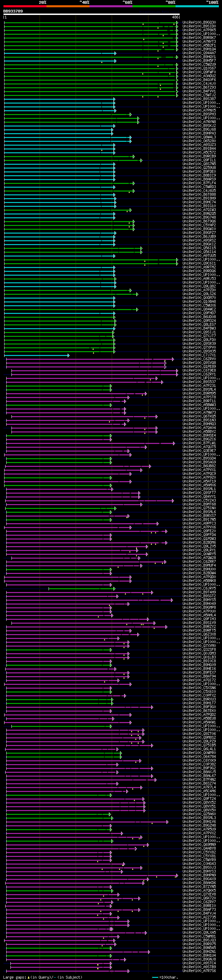The height and width of the screenshot is (980, 222).
Task: Click the red ~20% identity legend bar
Action: click(25, 7)
